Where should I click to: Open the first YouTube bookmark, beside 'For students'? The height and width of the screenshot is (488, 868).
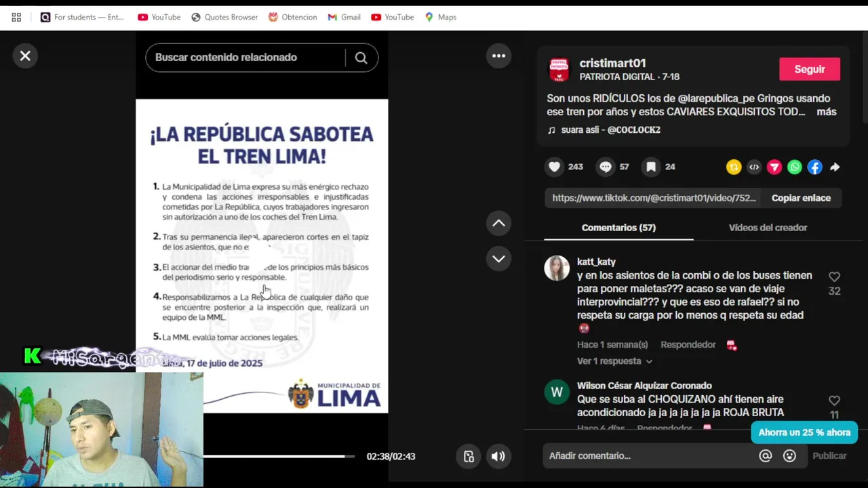[159, 17]
